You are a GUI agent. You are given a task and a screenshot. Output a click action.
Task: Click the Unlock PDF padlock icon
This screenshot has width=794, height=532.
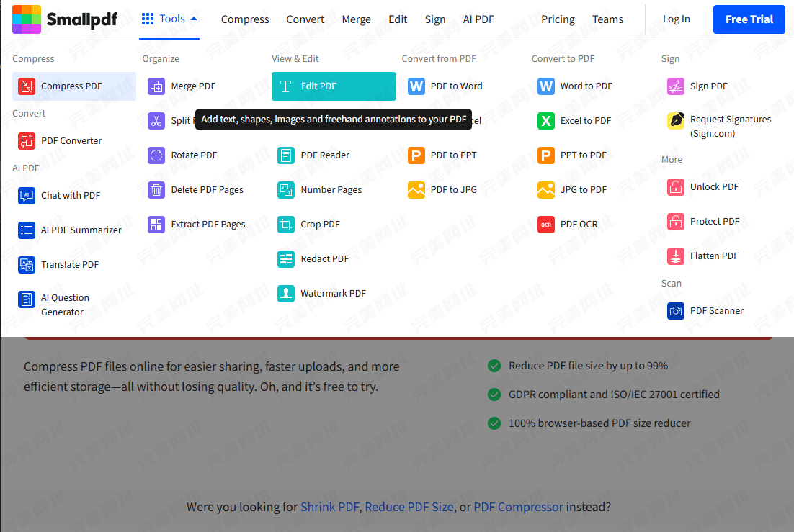[x=676, y=186]
